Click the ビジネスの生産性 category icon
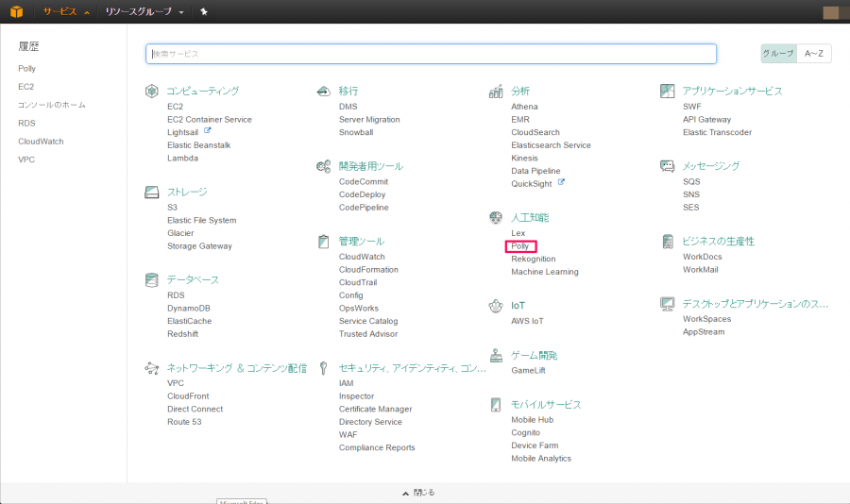This screenshot has height=504, width=850. (x=668, y=242)
